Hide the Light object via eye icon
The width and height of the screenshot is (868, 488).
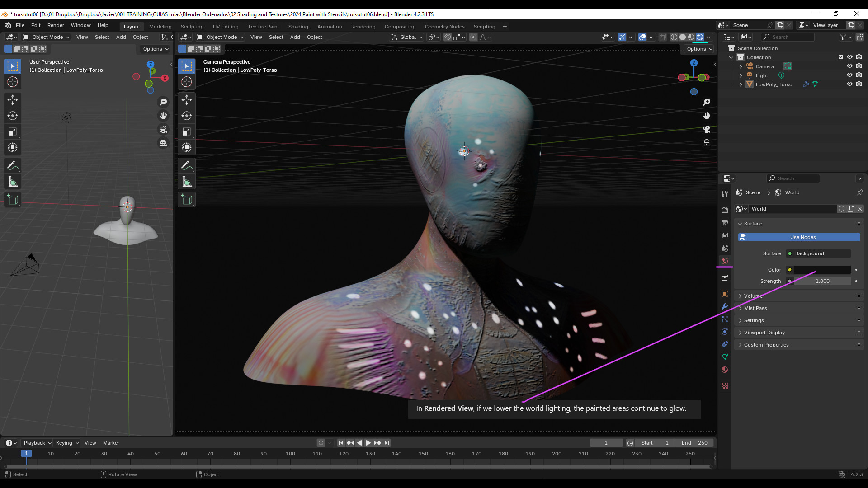tap(849, 75)
